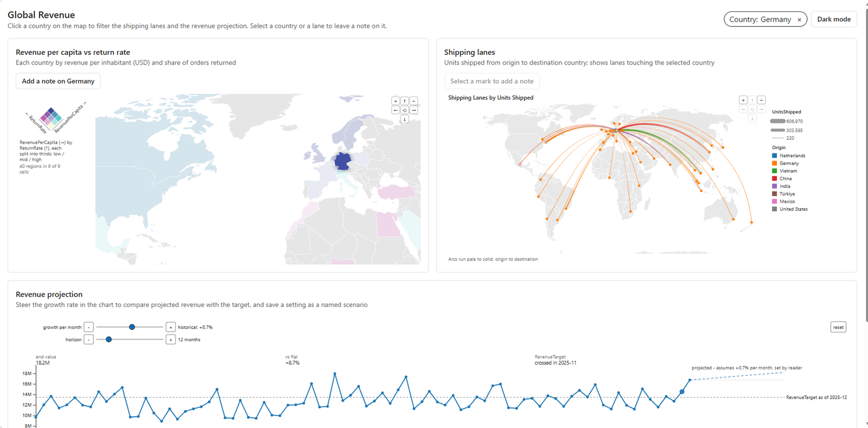Click the "historical: +0.7%" value
This screenshot has height=428, width=868.
195,328
